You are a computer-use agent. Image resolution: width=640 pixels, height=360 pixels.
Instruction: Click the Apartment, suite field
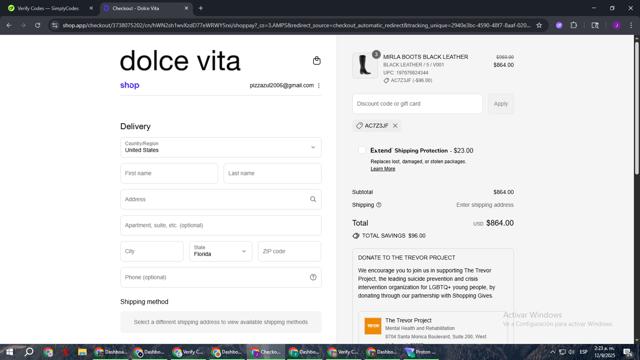(x=221, y=225)
